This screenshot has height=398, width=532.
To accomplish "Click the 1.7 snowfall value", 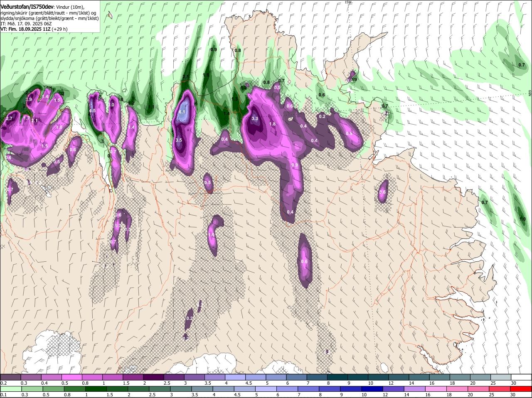I will pos(26,118).
